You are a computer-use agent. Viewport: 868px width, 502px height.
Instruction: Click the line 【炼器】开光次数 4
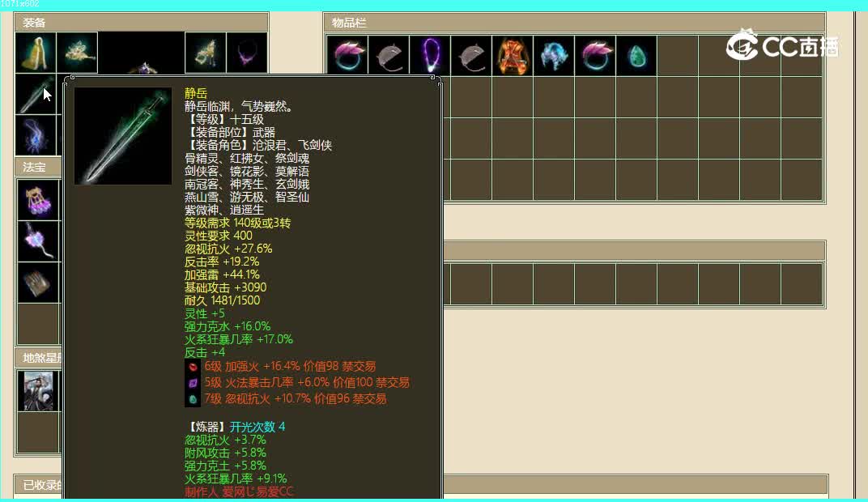click(x=235, y=427)
